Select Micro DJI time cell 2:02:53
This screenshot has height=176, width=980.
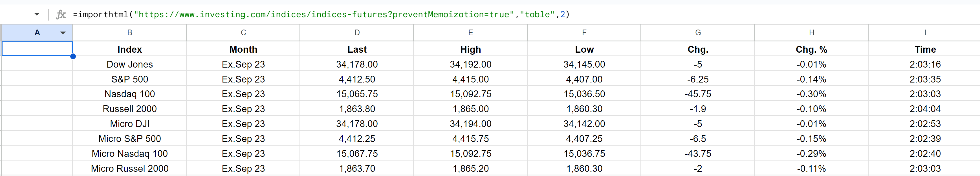pyautogui.click(x=924, y=124)
